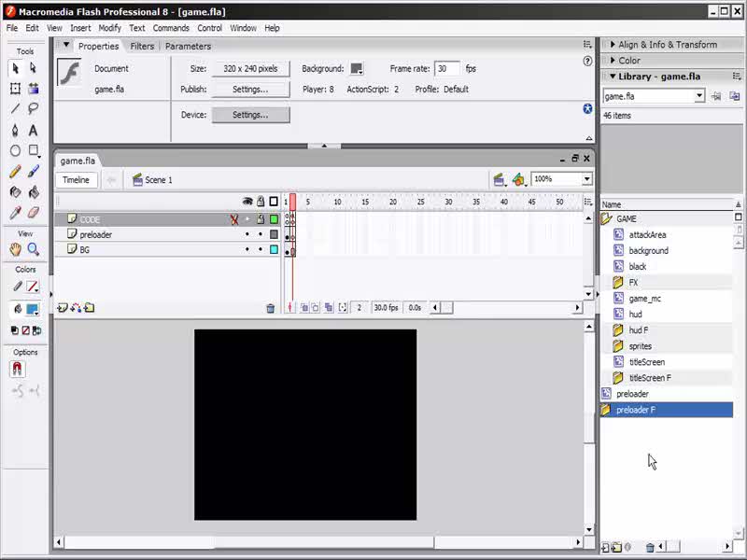This screenshot has height=560, width=747.
Task: Switch to the Filters tab
Action: click(142, 46)
